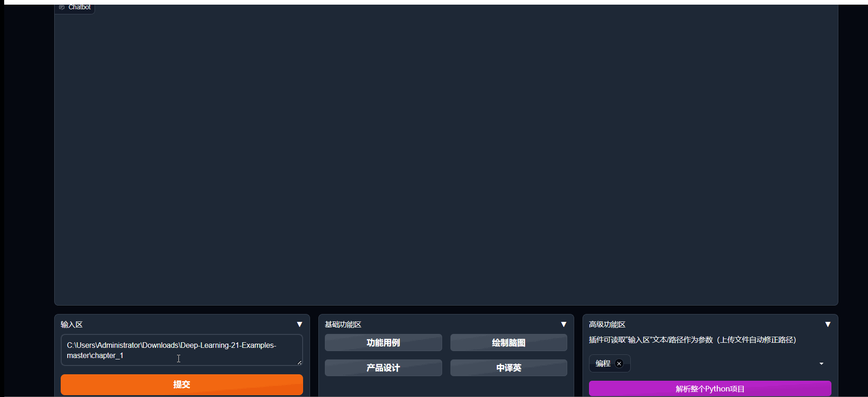The width and height of the screenshot is (868, 397).
Task: Collapse the 基础功能区 panel arrow
Action: pos(564,324)
